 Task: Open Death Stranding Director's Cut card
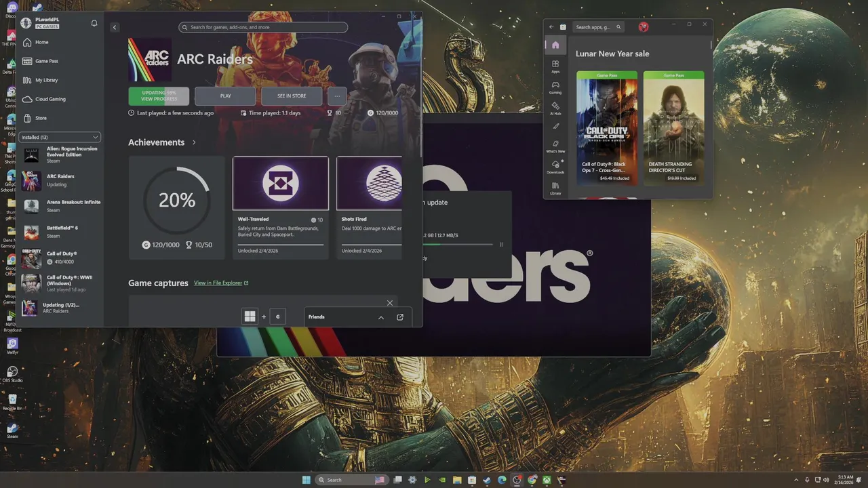click(673, 127)
